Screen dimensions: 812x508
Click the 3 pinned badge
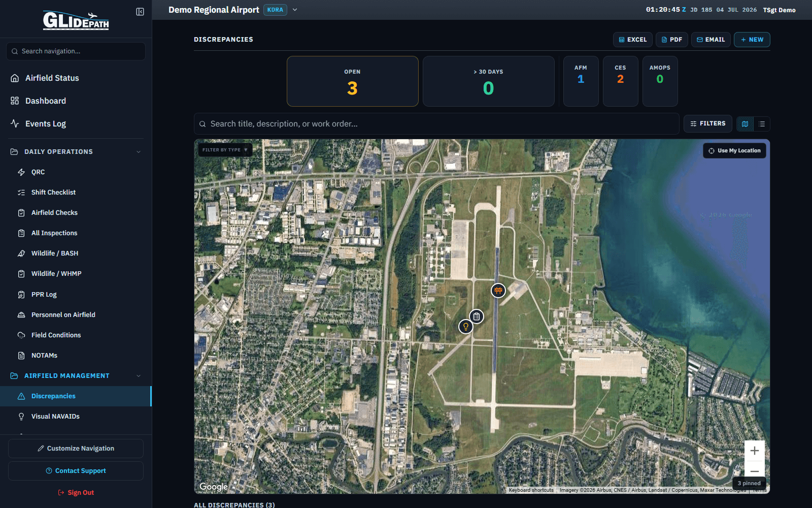click(x=749, y=483)
